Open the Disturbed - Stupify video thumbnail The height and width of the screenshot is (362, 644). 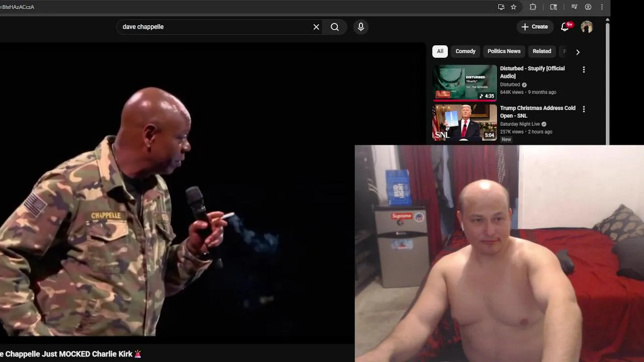point(465,82)
